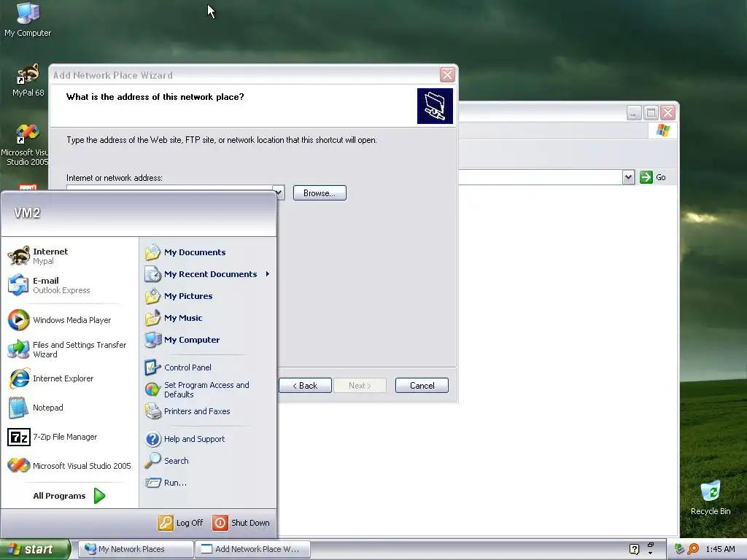Open Outlook Express E-mail entry
The image size is (747, 560).
[69, 285]
